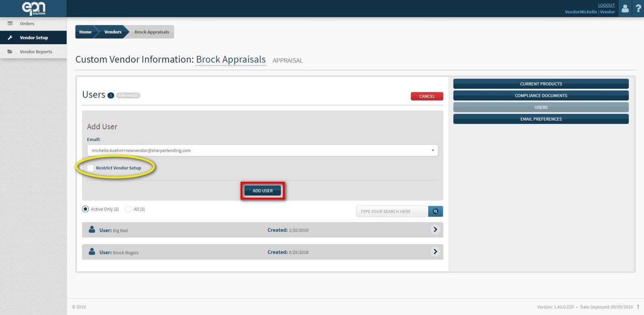Open COMPLIANCE DOCUMENTS section
The width and height of the screenshot is (644, 315).
[x=541, y=95]
